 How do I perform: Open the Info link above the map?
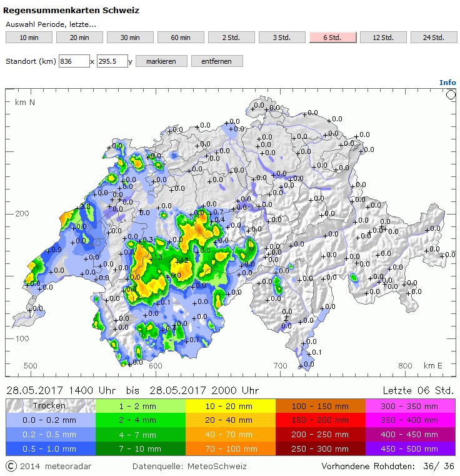447,83
